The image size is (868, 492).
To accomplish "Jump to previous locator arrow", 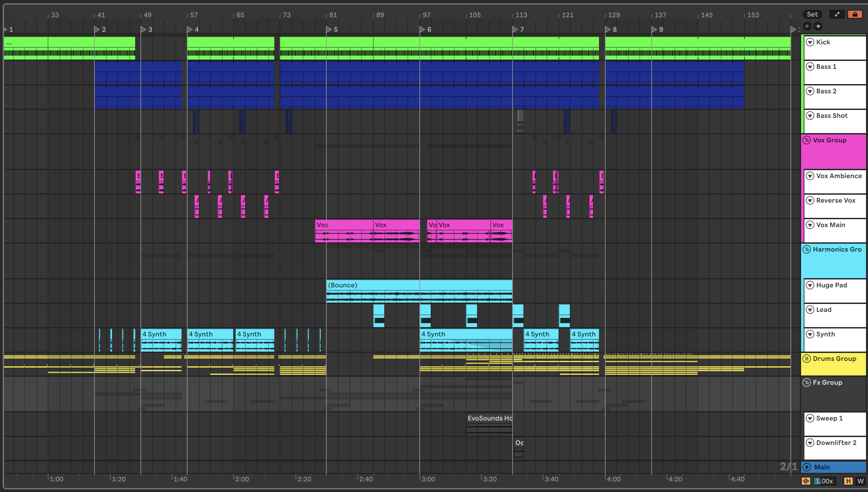I will 807,26.
